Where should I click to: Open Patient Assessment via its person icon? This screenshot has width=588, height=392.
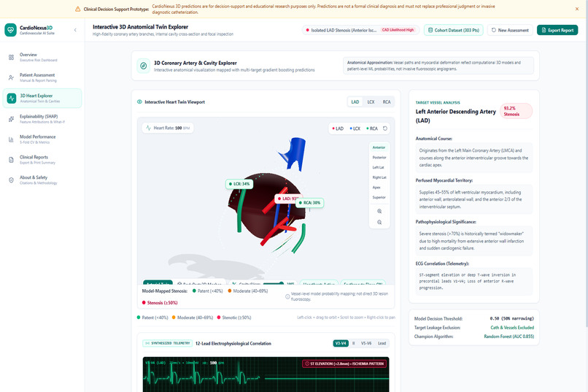(11, 77)
